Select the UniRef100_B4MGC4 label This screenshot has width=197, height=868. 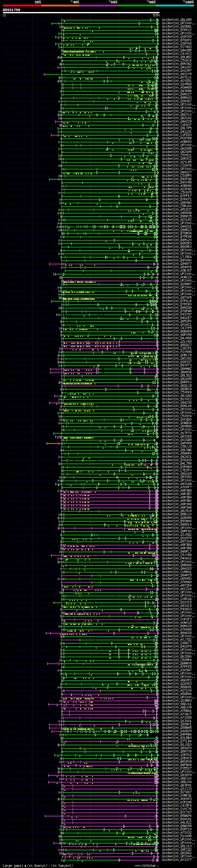tap(177, 525)
